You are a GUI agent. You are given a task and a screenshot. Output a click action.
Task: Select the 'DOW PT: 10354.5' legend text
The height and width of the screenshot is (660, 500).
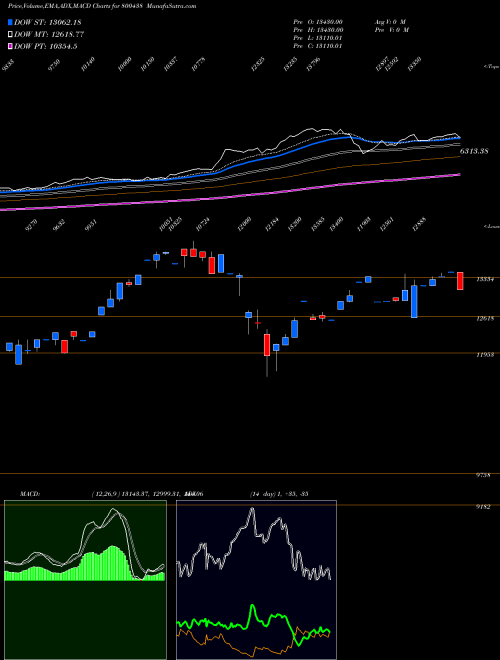pos(45,46)
